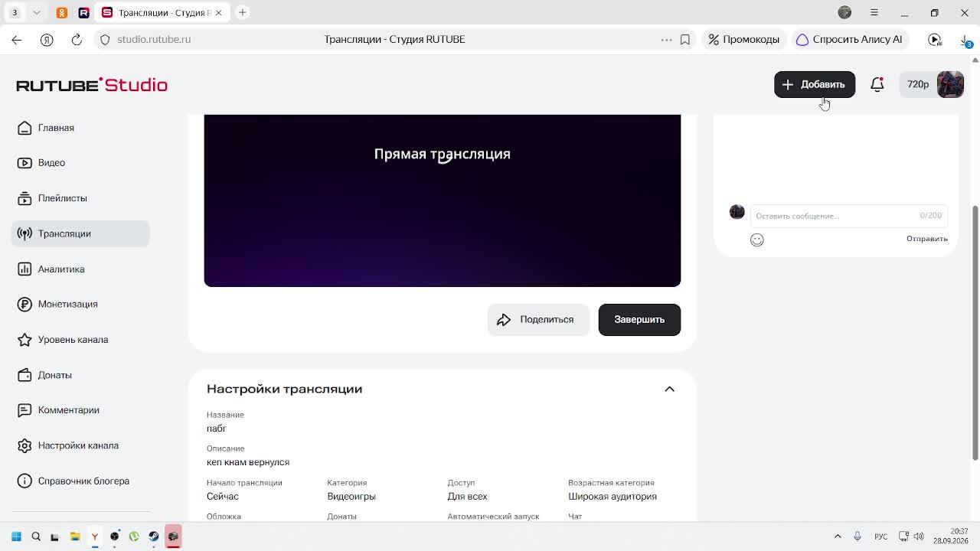Viewport: 980px width, 551px height.
Task: Click the Справочник блогера help icon
Action: 24,481
